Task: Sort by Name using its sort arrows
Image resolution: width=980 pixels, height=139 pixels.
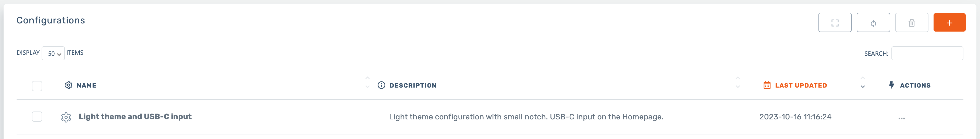Action: 367,82
